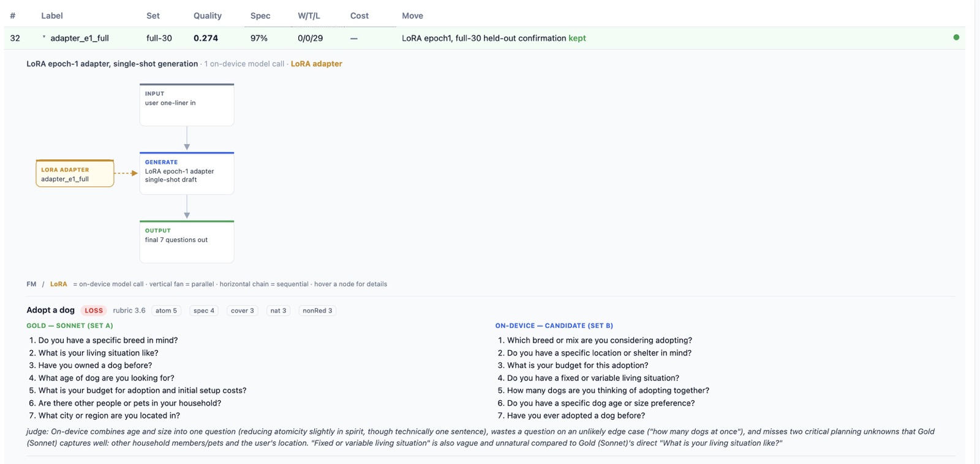Click the LoRA legend label
Screen dimensions: 980x464
pyautogui.click(x=59, y=284)
